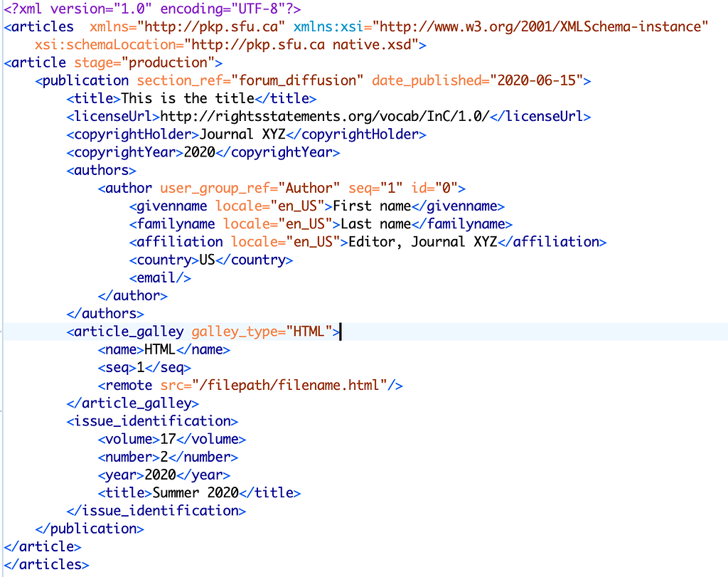Click the affiliation text 'Editor, Journal XYZ'

click(422, 242)
